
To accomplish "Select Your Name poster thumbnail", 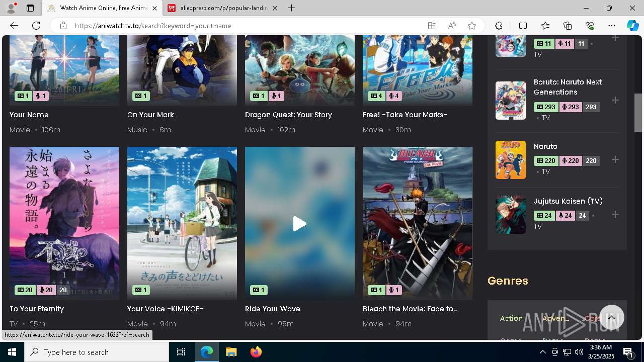I will (64, 70).
